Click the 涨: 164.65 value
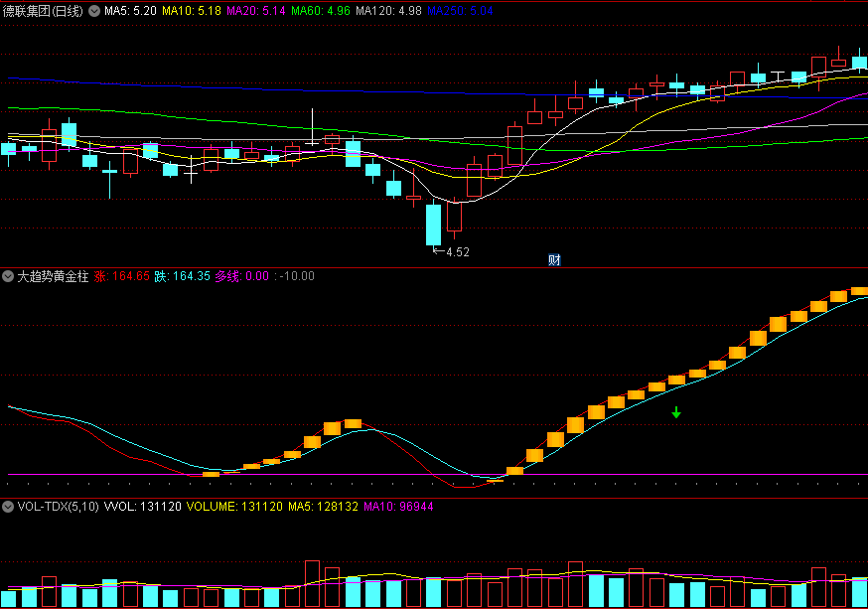Image resolution: width=868 pixels, height=609 pixels. tap(121, 276)
